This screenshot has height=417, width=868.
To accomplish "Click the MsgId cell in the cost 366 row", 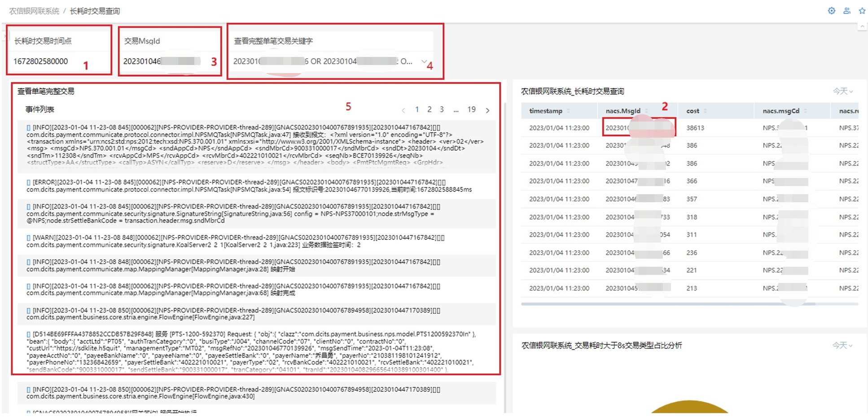I will coord(638,181).
